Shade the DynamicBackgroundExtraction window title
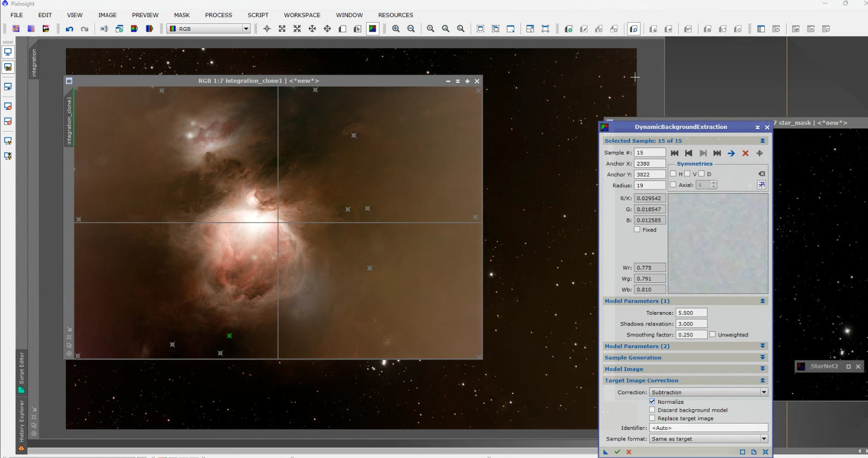 pyautogui.click(x=758, y=127)
